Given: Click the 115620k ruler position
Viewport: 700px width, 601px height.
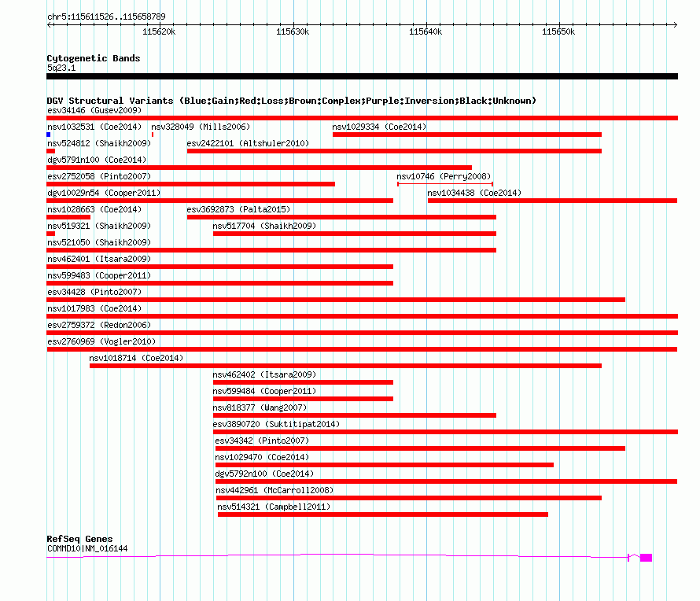Looking at the screenshot, I should (160, 31).
